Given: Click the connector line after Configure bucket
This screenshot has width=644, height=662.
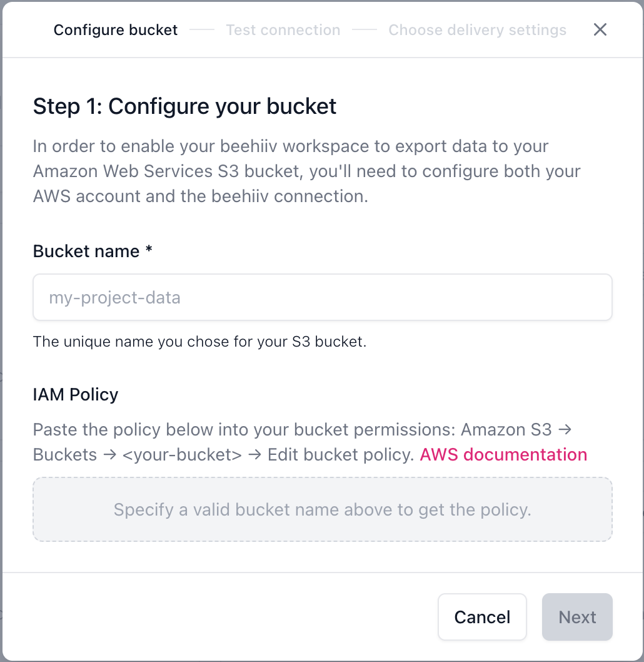Looking at the screenshot, I should pos(201,30).
